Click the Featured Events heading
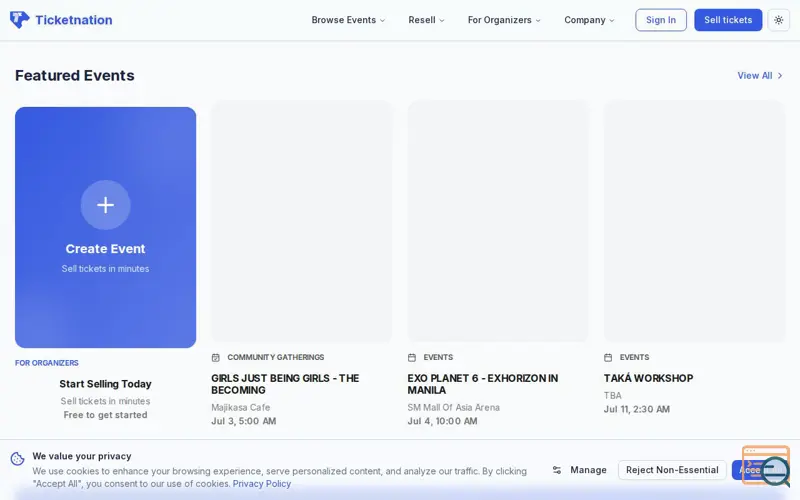 pyautogui.click(x=75, y=76)
